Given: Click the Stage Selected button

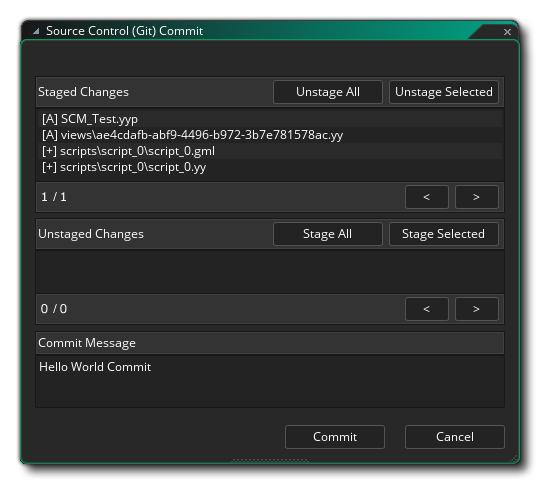Looking at the screenshot, I should [x=444, y=234].
